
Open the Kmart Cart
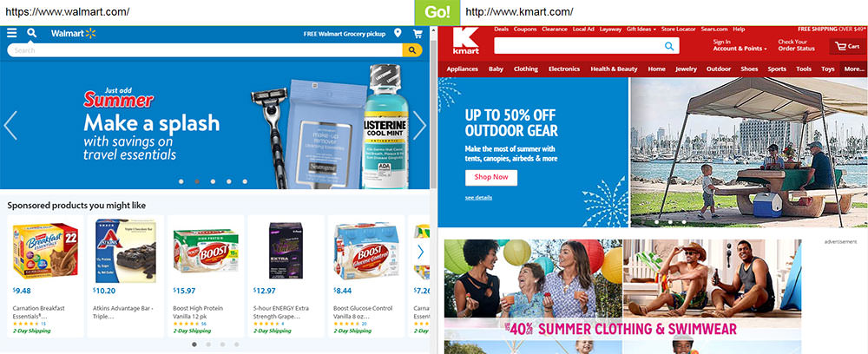click(847, 47)
